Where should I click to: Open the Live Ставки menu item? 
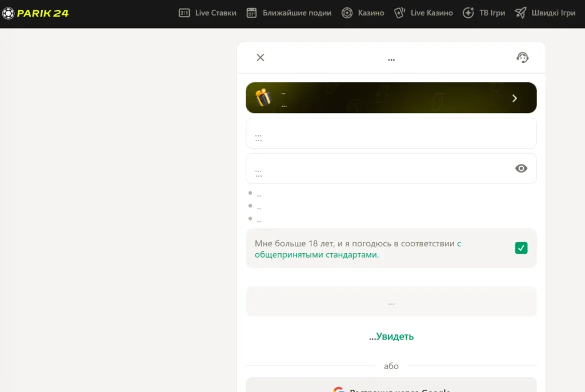tap(215, 13)
